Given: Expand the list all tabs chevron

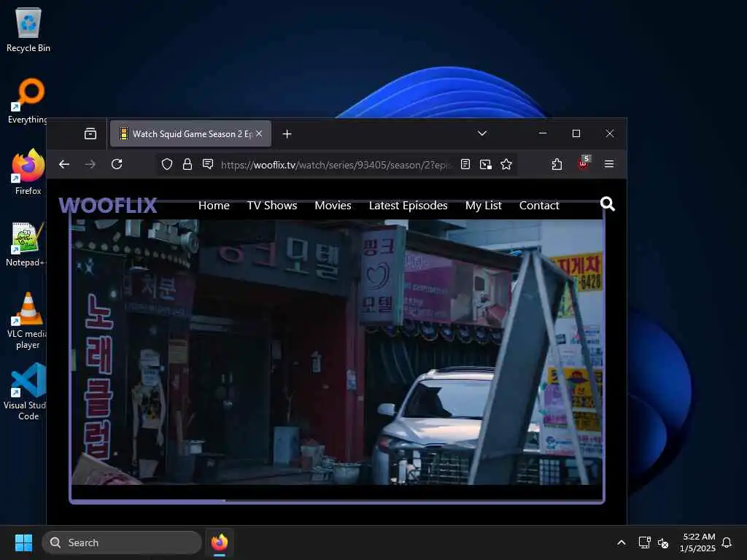Looking at the screenshot, I should coord(482,133).
